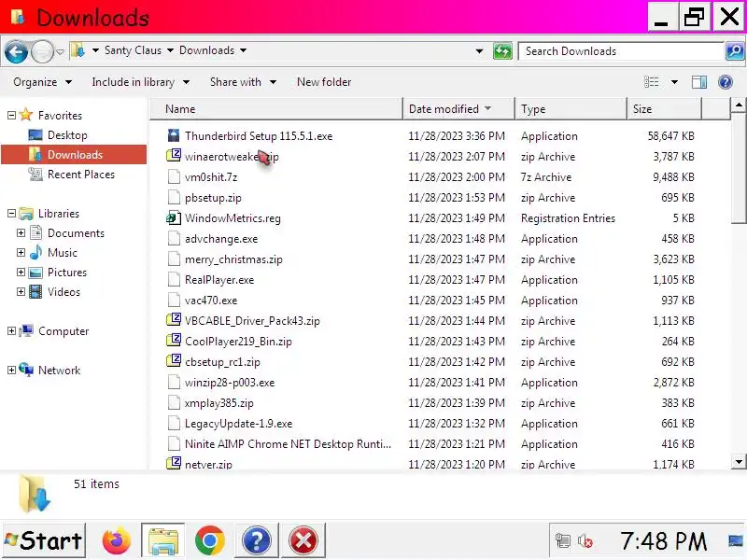Select the Music library icon

tap(35, 252)
